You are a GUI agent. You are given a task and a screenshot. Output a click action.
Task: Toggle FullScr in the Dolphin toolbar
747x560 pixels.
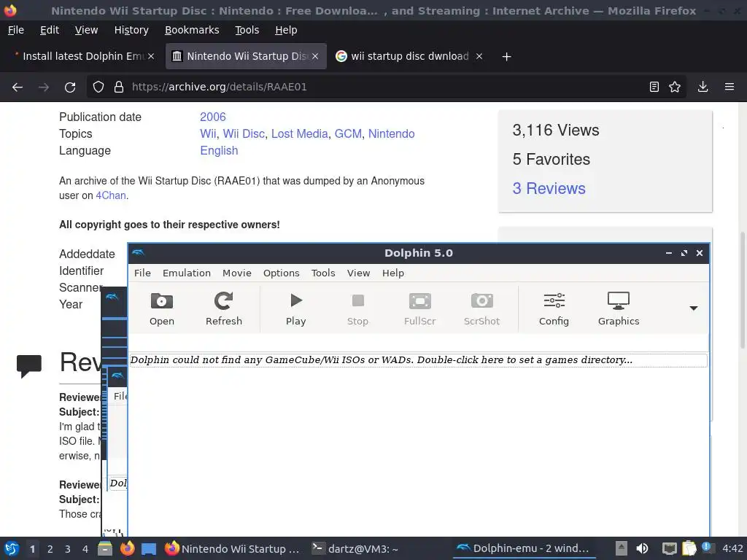pyautogui.click(x=419, y=308)
